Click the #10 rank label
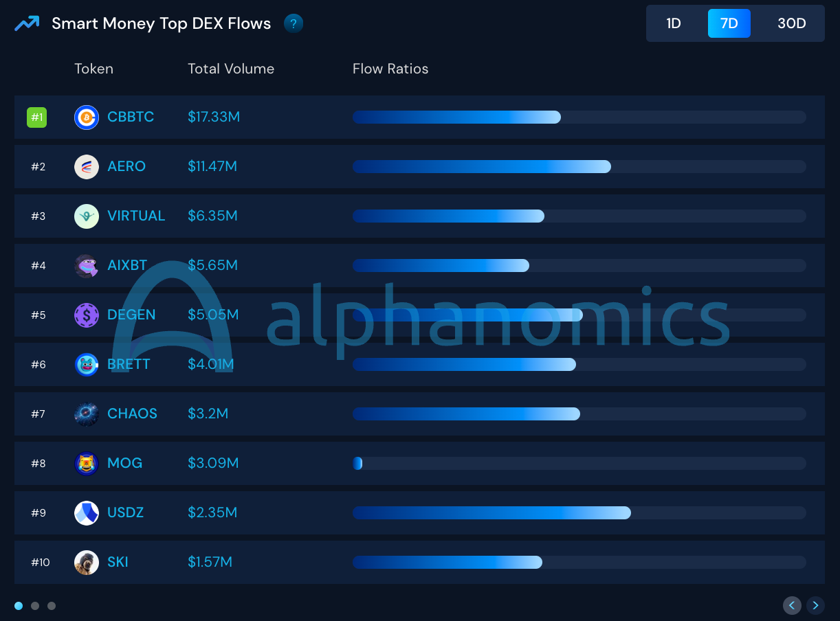The height and width of the screenshot is (621, 840). point(41,563)
